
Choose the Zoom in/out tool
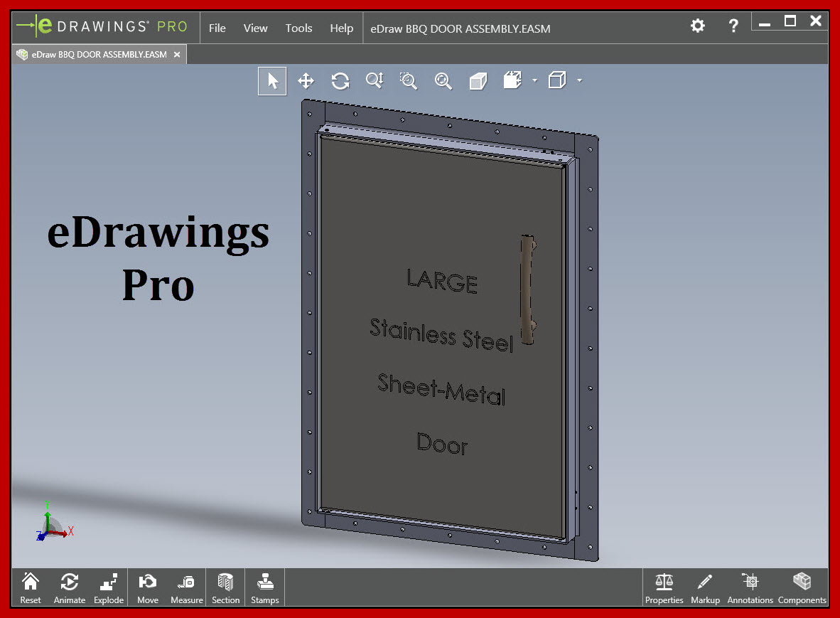pos(375,81)
